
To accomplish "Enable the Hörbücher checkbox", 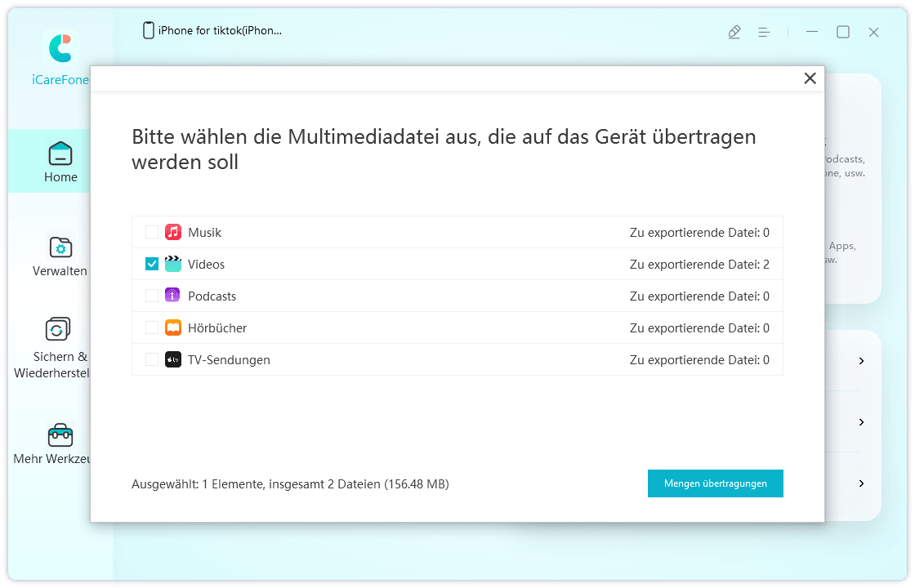I will click(x=152, y=327).
